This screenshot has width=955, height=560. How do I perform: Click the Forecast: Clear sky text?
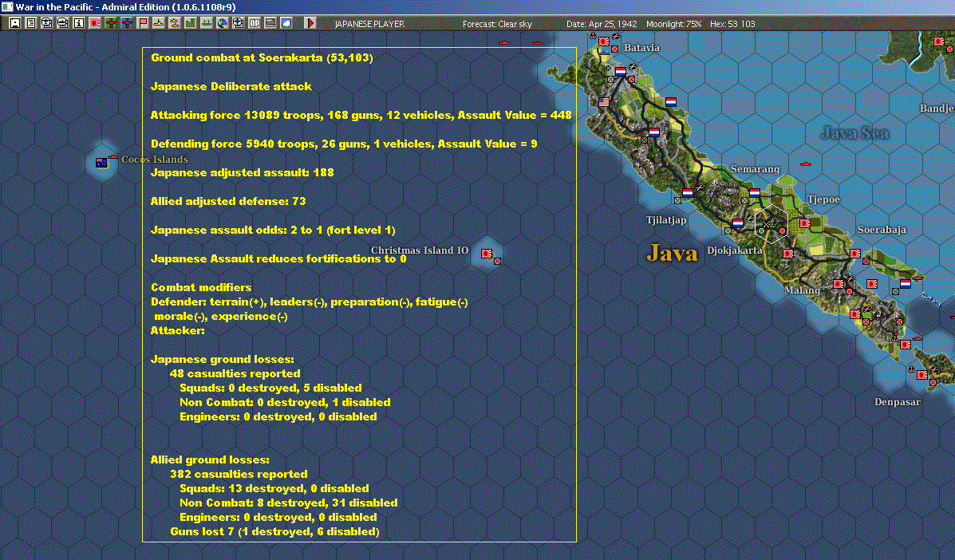tap(497, 24)
